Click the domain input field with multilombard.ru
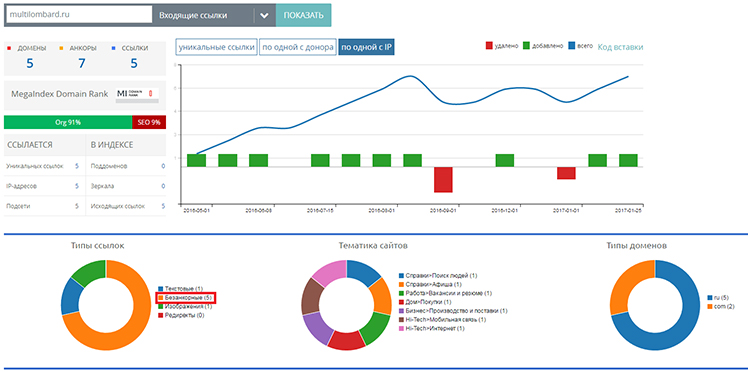 (78, 15)
